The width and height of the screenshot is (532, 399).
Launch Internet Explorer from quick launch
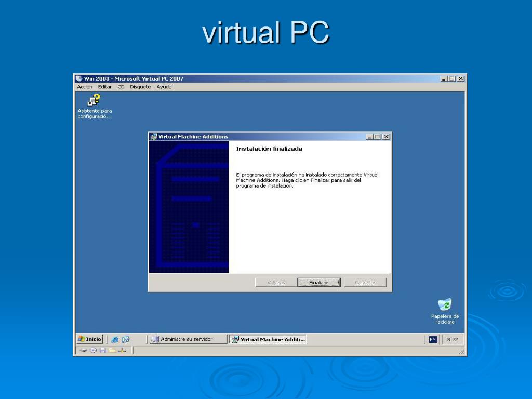[115, 339]
